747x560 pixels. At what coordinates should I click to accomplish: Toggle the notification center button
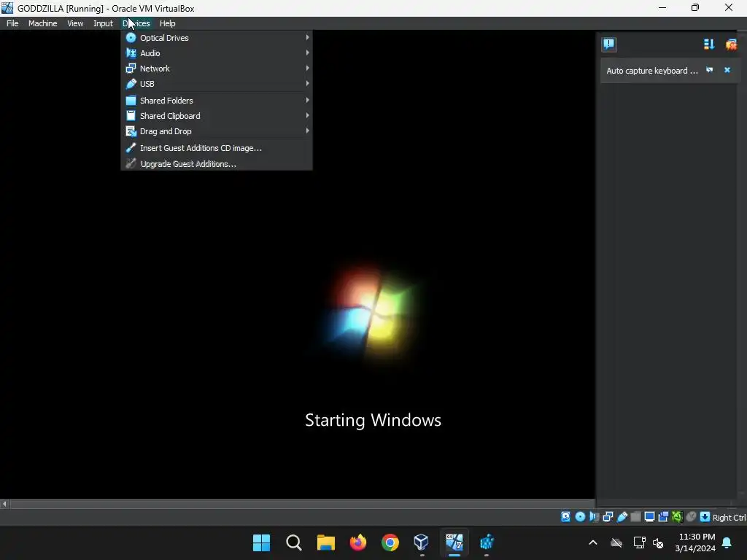coord(609,44)
